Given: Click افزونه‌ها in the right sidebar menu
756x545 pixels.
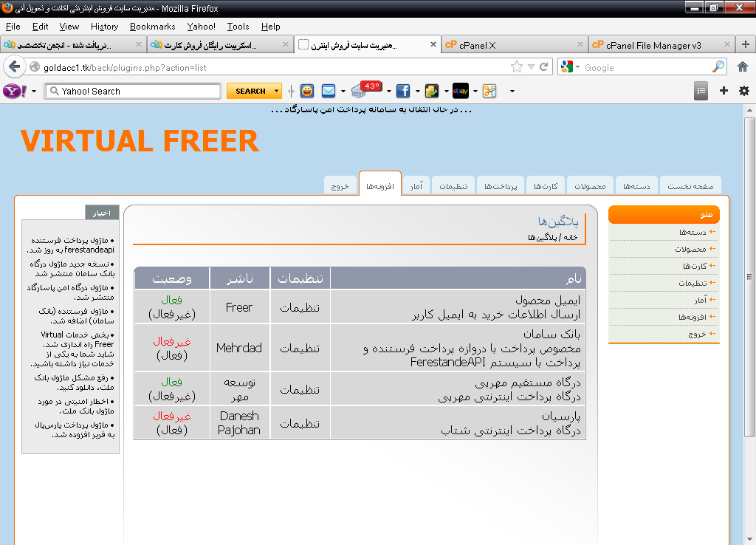Looking at the screenshot, I should 693,316.
